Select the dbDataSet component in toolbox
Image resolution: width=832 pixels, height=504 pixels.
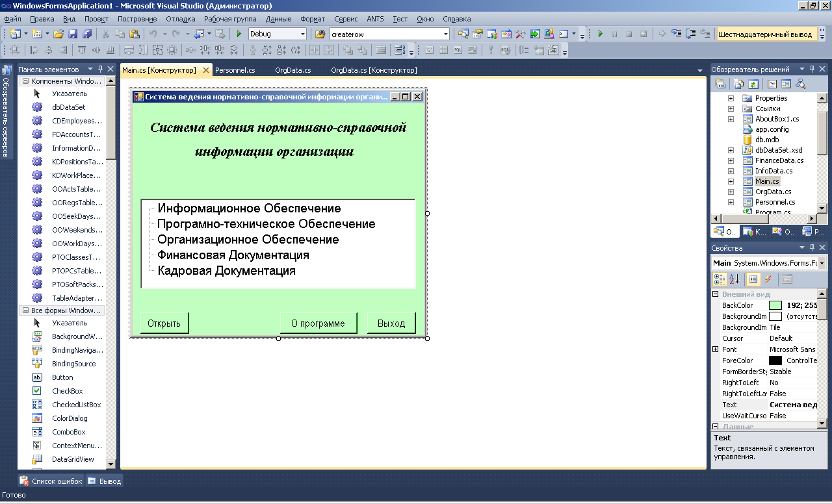[x=68, y=107]
